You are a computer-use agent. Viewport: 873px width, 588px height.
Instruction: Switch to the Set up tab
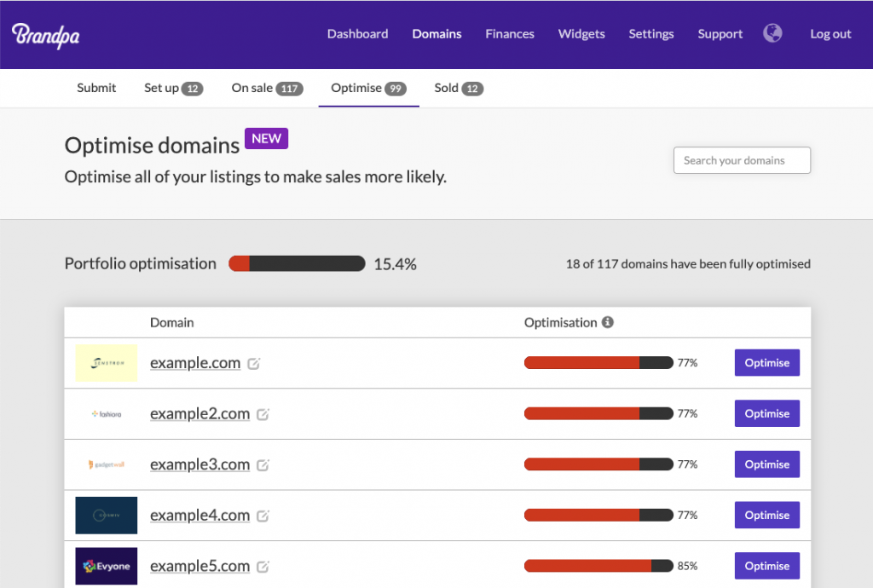pos(173,88)
